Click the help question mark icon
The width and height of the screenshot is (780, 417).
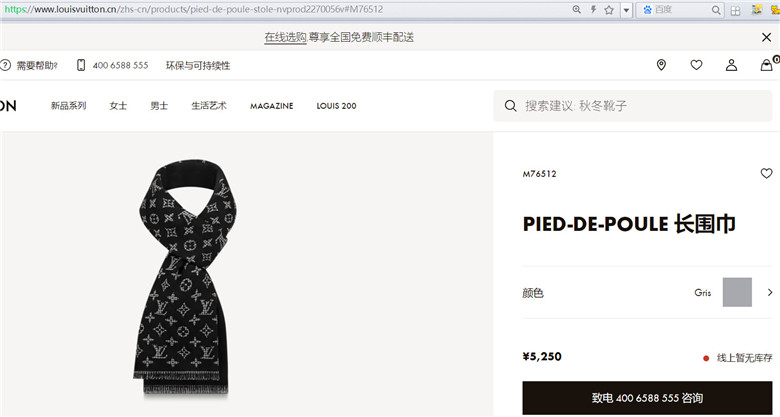[5, 65]
